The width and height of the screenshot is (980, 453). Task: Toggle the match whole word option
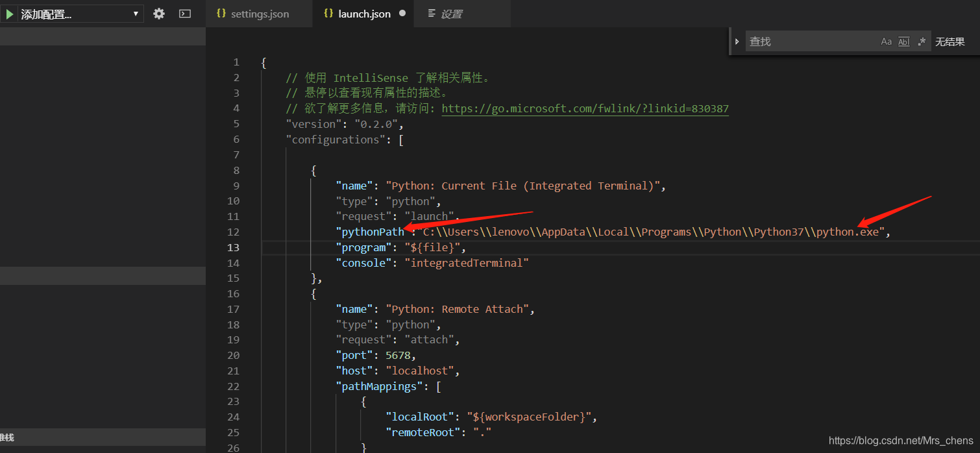click(x=904, y=42)
